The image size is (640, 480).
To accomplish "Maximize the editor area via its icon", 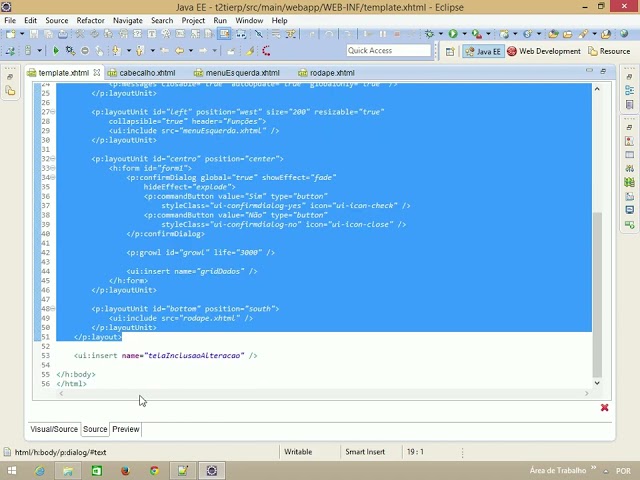I will pyautogui.click(x=603, y=71).
